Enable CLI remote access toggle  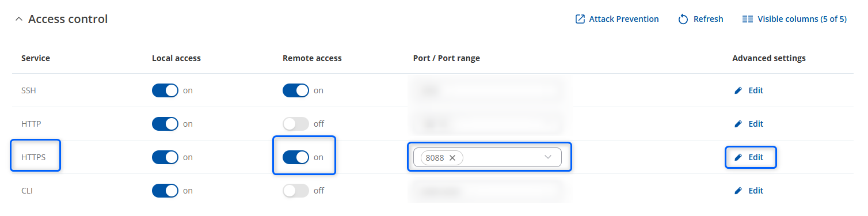(x=296, y=191)
